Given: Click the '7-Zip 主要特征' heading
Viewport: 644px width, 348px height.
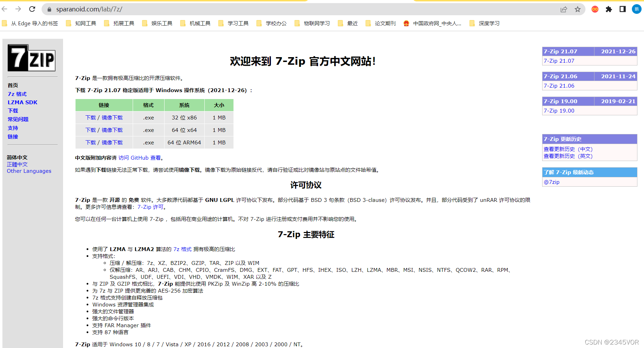Looking at the screenshot, I should tap(306, 234).
